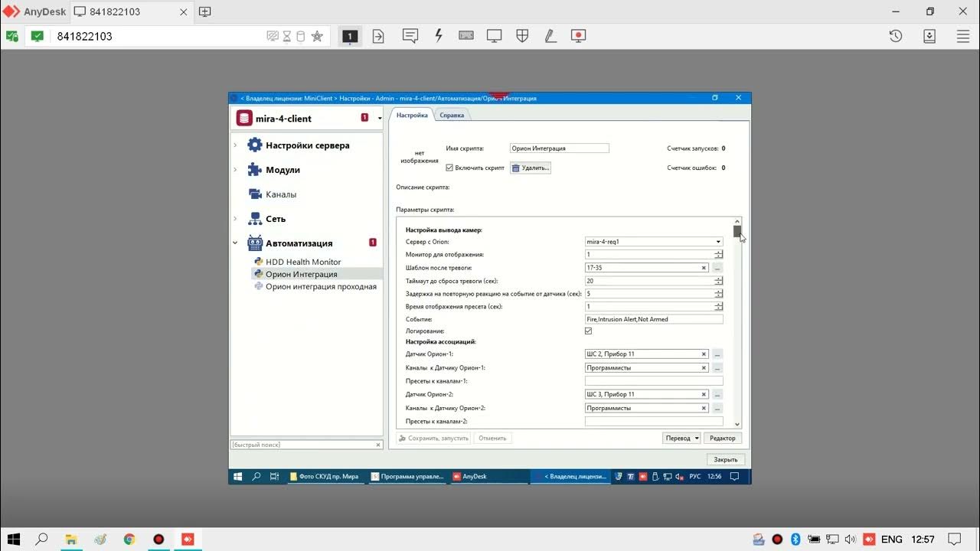This screenshot has height=551, width=980.
Task: Click parameters panel scrollbar thumb
Action: 737,231
